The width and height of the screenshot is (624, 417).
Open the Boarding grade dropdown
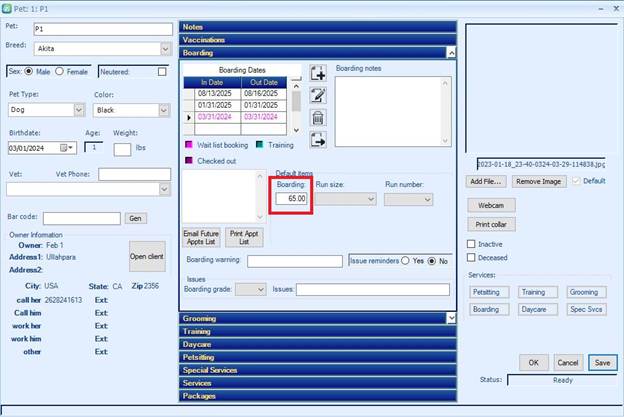pos(261,289)
